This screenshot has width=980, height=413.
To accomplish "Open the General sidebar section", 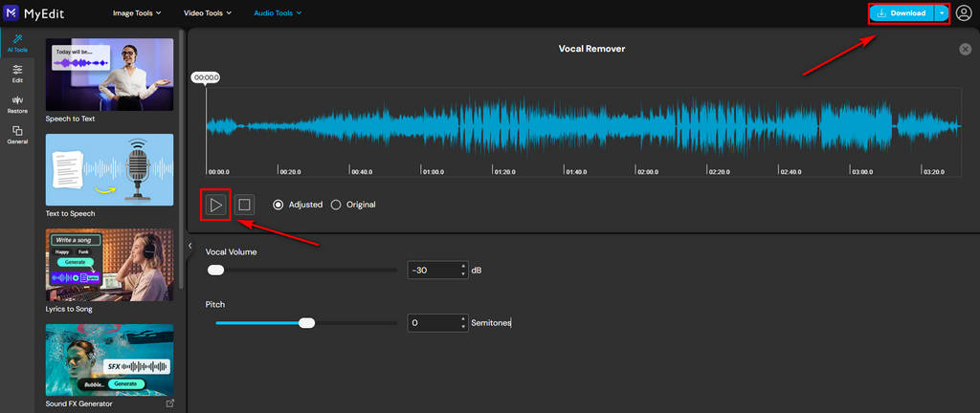I will click(17, 135).
